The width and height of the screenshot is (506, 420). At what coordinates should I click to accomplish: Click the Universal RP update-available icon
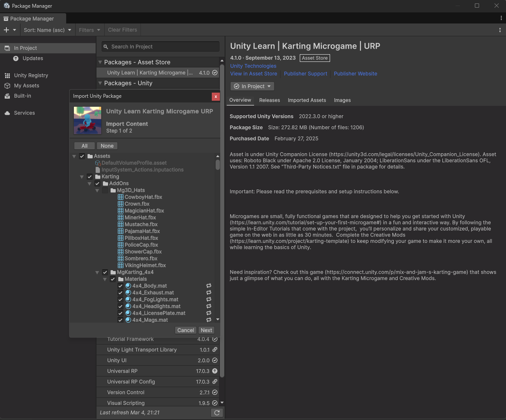pyautogui.click(x=215, y=371)
